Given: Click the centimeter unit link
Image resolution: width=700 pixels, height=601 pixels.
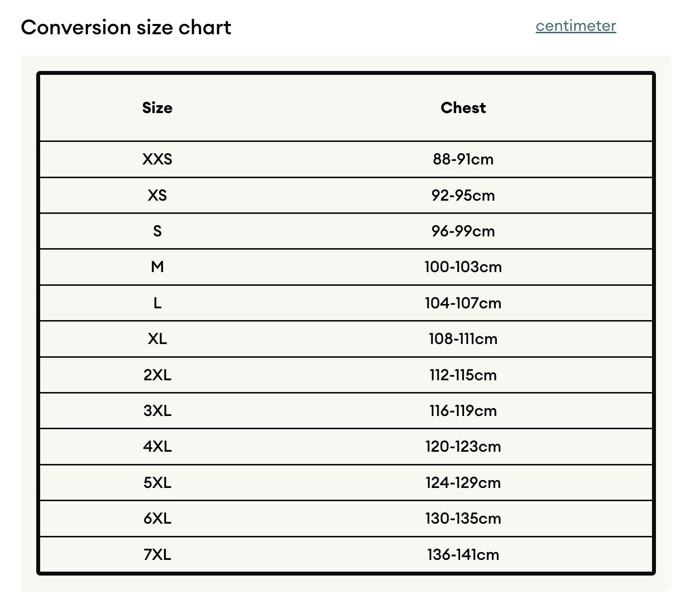Looking at the screenshot, I should coord(576,26).
